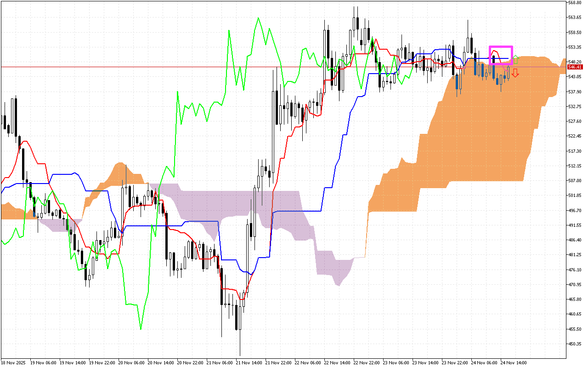
Task: Click the red 546.41 current price label
Action: [574, 67]
